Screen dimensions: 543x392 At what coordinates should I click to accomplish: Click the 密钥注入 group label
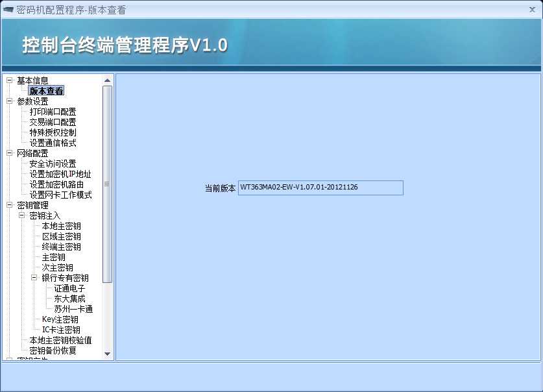tap(45, 215)
